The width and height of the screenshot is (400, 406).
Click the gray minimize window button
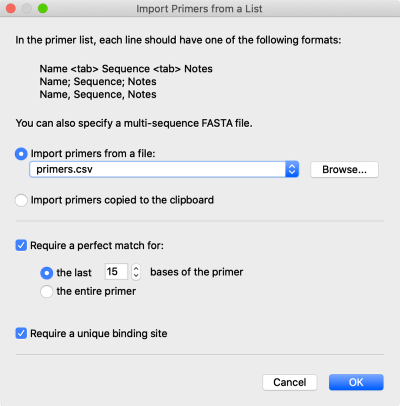point(27,8)
